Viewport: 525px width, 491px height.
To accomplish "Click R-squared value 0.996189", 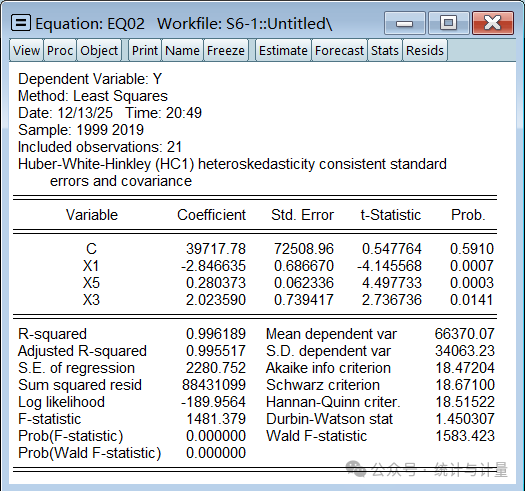I will (216, 334).
